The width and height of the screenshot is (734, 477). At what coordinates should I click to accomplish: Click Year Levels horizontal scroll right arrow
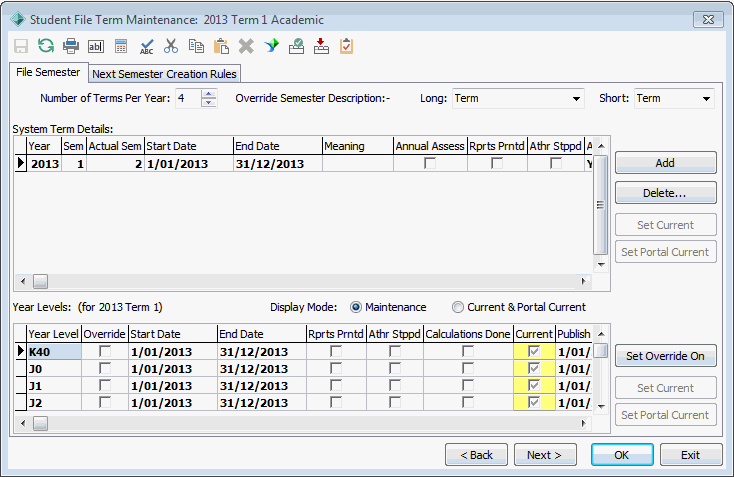[x=584, y=424]
